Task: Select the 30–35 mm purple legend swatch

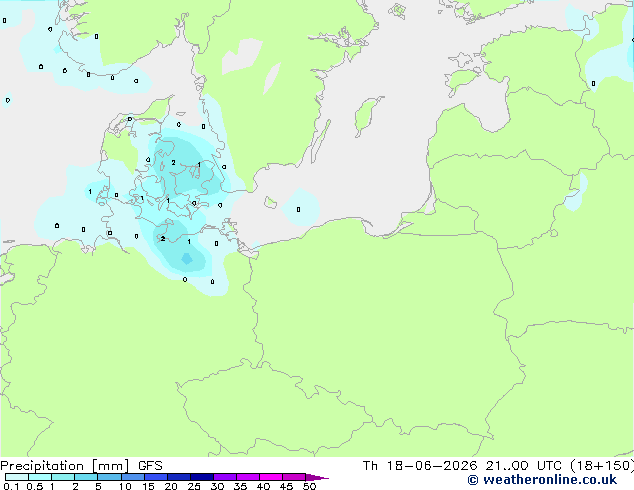Action: [224, 477]
